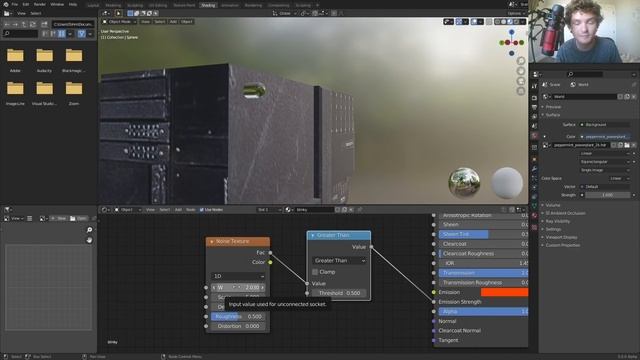The width and height of the screenshot is (640, 360).
Task: Open the node editor Node menu
Action: (191, 210)
